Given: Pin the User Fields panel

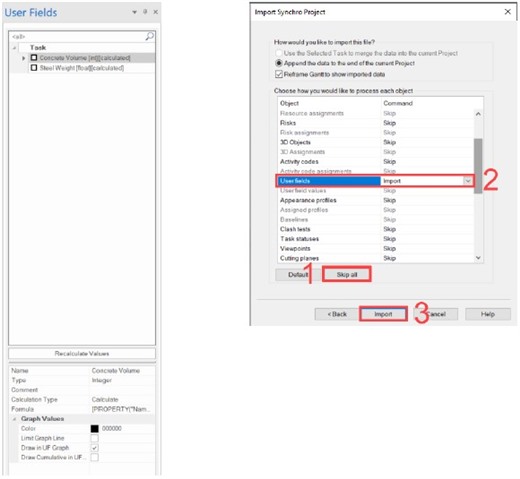Looking at the screenshot, I should click(x=145, y=12).
